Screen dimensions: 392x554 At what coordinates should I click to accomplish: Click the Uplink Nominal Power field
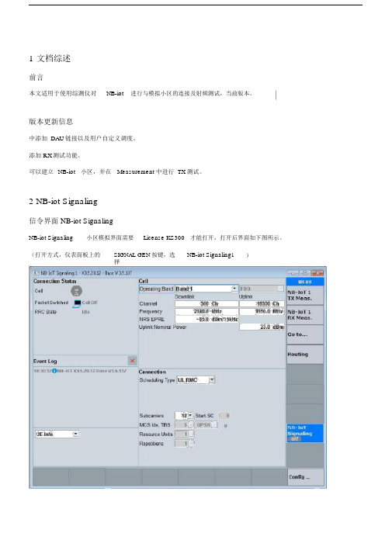click(262, 327)
